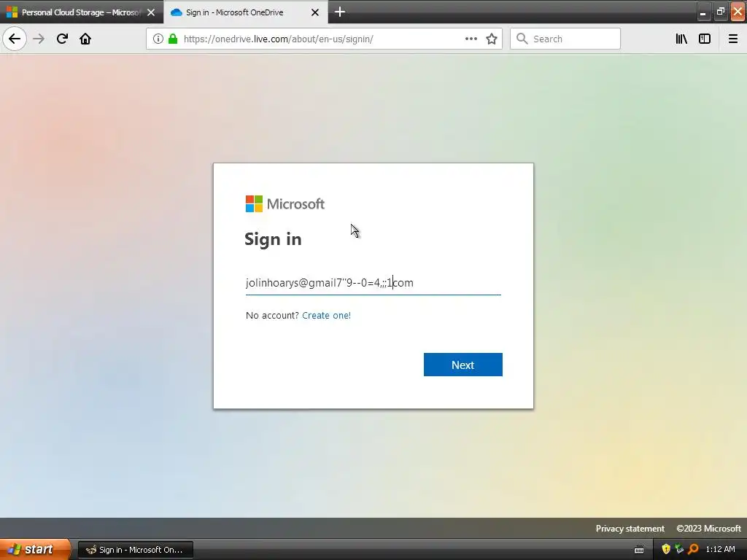
Task: Click in the browser Search box
Action: click(565, 39)
